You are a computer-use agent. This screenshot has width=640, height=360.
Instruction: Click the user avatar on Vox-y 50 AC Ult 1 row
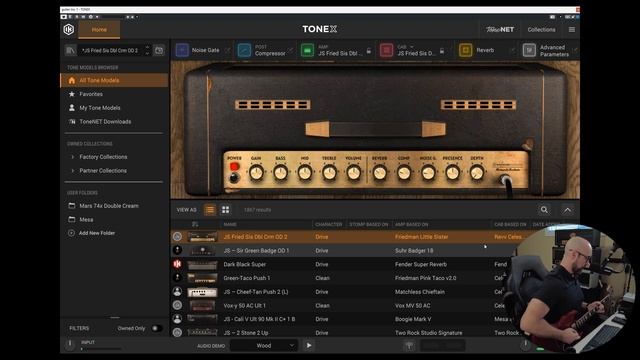pyautogui.click(x=177, y=305)
